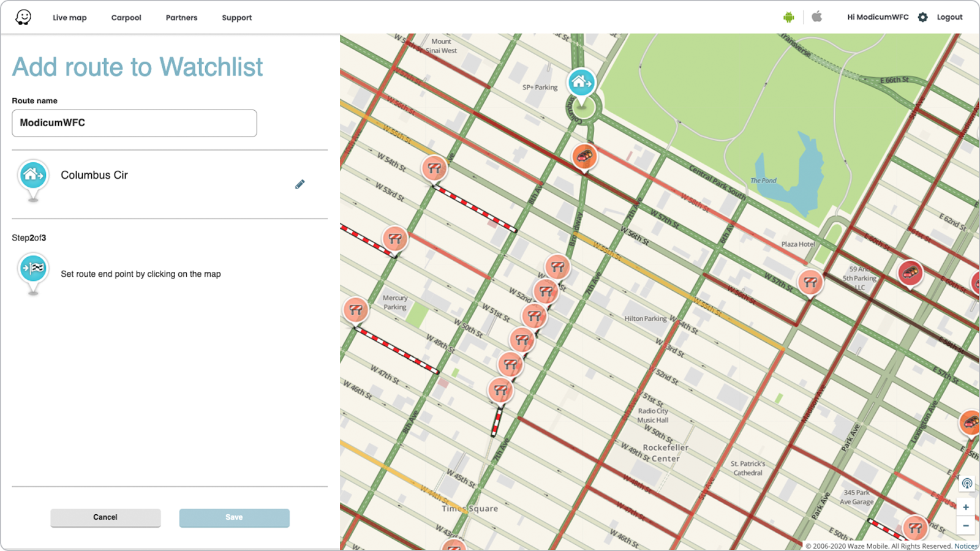Click closure marker beside the Plaza Hotel
Screen dimensions: 980x551
[810, 282]
